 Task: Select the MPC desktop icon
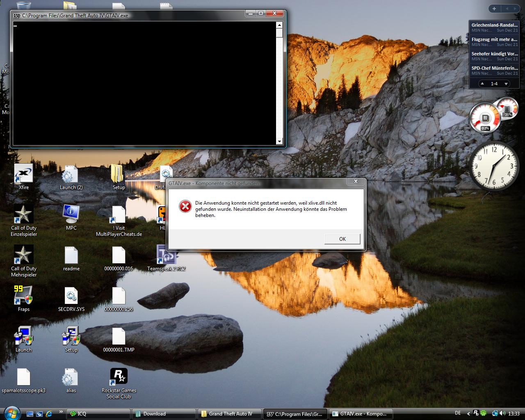pos(71,215)
